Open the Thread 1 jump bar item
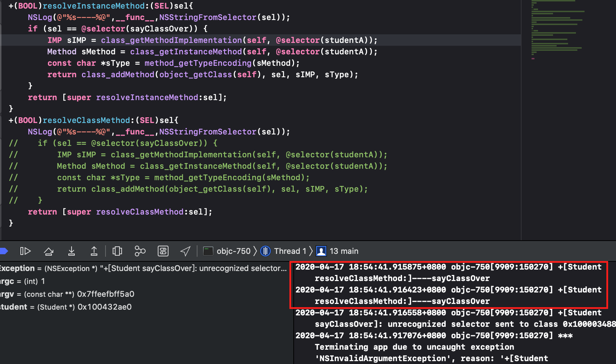Screen dimensions: 616x364 pyautogui.click(x=284, y=251)
